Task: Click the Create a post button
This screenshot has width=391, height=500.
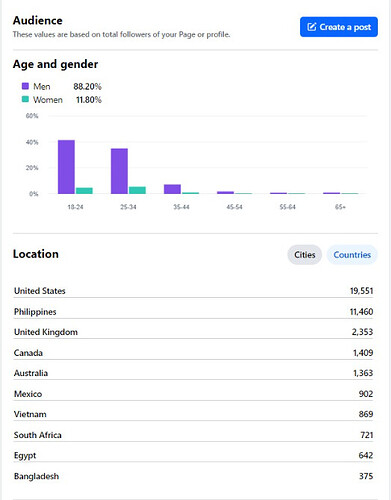Action: point(339,27)
